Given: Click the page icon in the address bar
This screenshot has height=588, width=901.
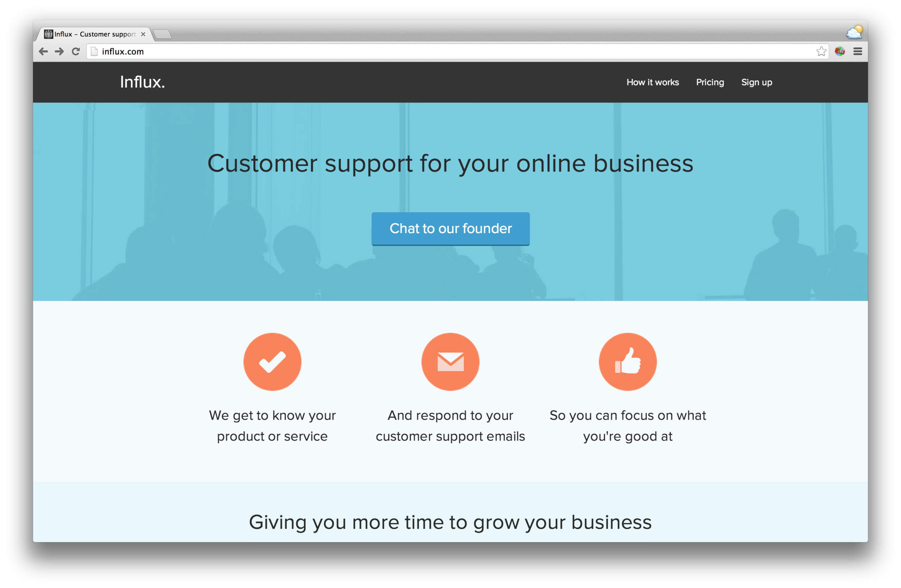Looking at the screenshot, I should (94, 51).
